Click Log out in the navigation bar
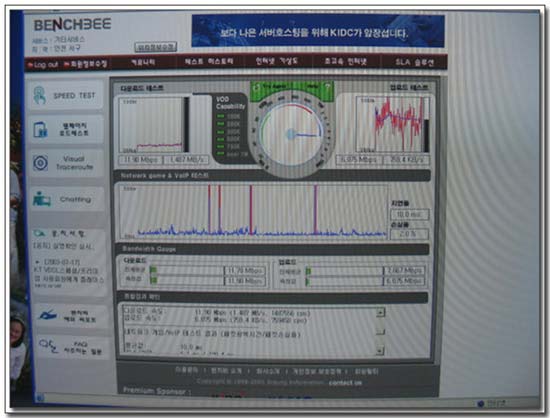Screen dimensions: 550x418 coord(43,65)
